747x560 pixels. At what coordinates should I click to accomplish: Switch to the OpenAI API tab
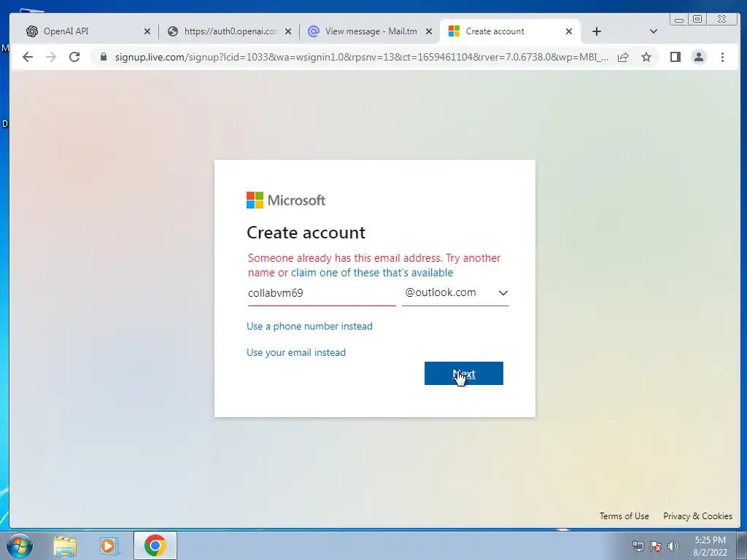(88, 31)
